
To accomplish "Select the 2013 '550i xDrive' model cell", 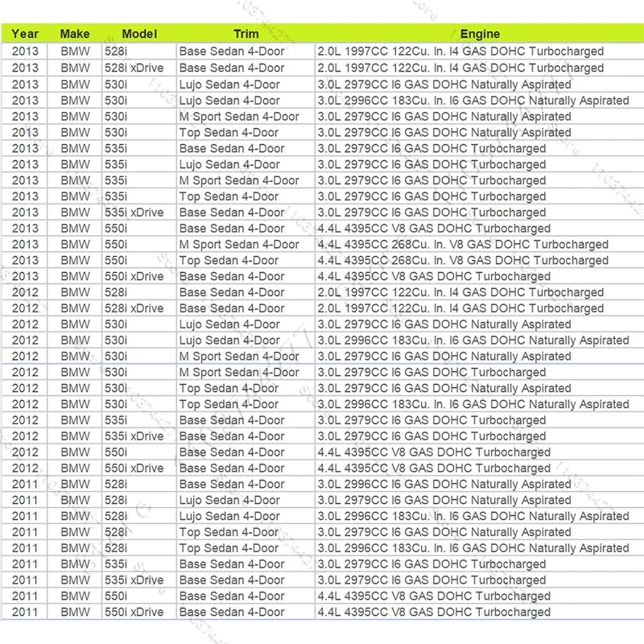I will pyautogui.click(x=139, y=276).
